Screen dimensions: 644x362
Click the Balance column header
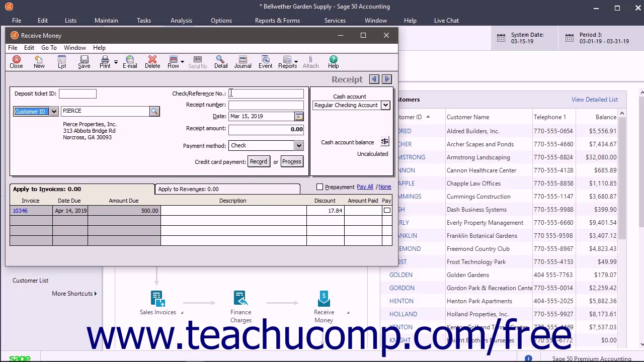(606, 117)
